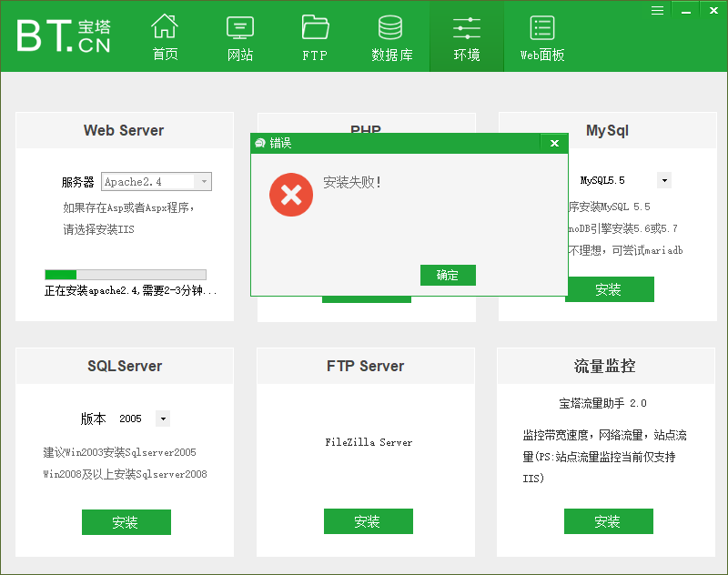This screenshot has width=728, height=575.
Task: Confirm the error with 确定 button
Action: (x=448, y=275)
